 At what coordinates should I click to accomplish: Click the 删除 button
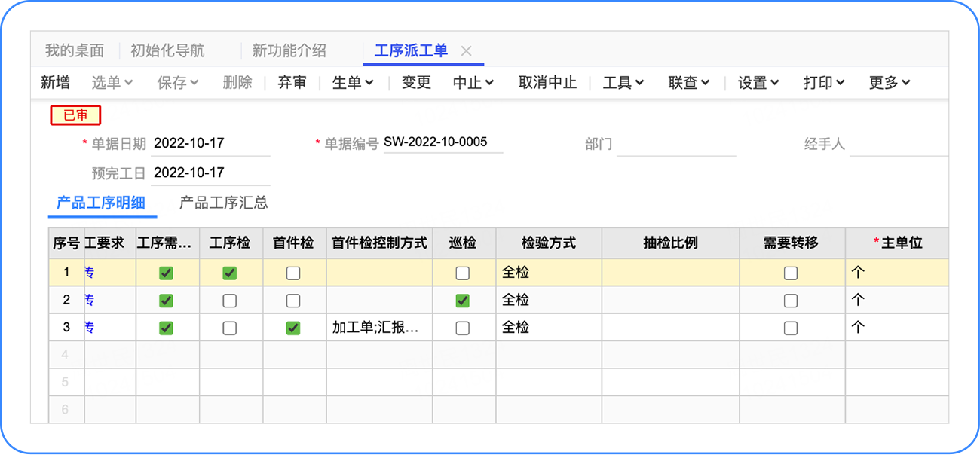[237, 83]
